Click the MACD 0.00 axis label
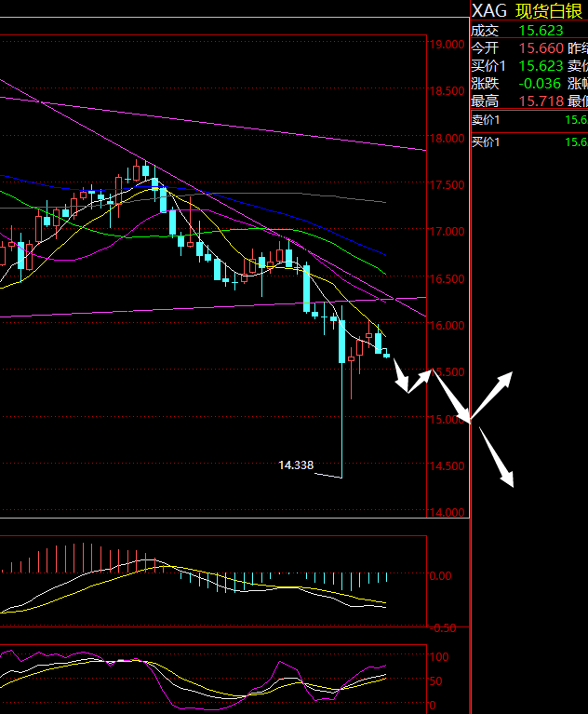 click(x=441, y=576)
